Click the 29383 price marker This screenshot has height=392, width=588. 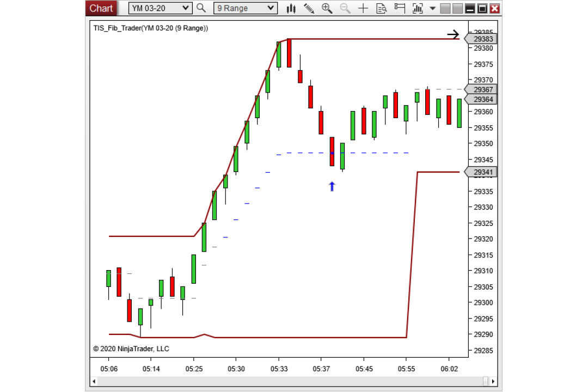click(x=481, y=39)
